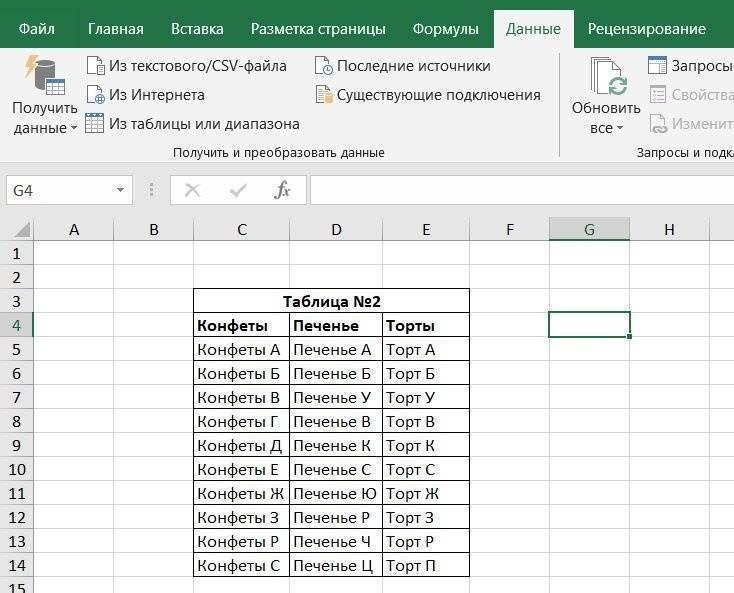The width and height of the screenshot is (734, 593).
Task: Click the Existing Connections icon
Action: pos(323,95)
